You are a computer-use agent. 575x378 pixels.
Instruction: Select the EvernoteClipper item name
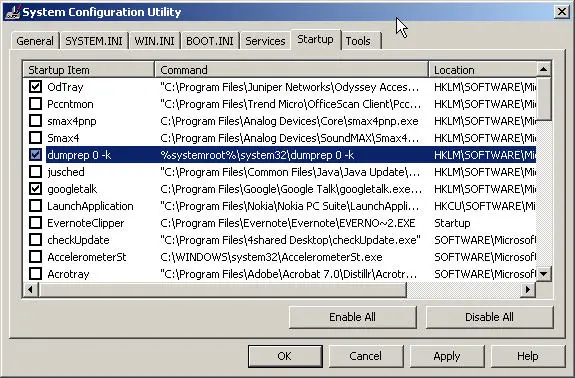(x=85, y=223)
